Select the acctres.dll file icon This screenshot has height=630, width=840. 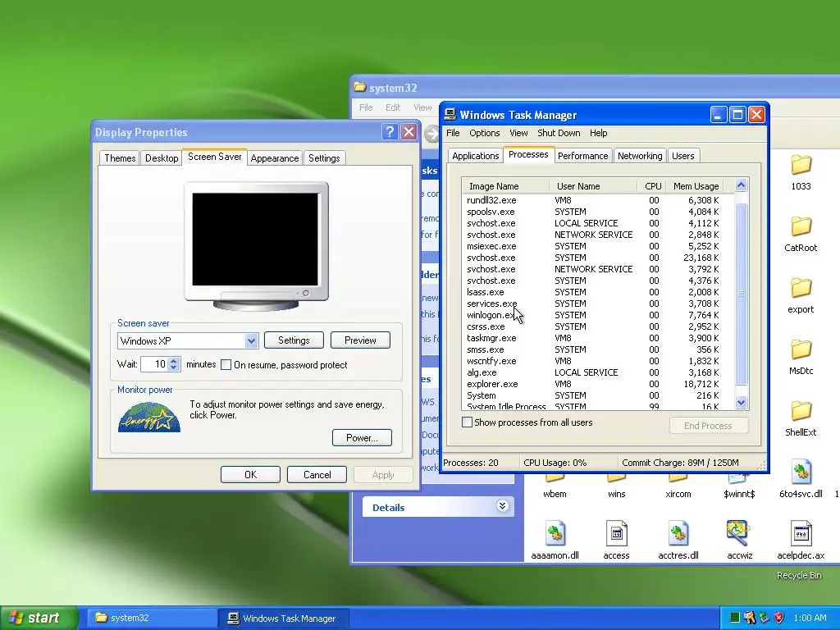(678, 533)
